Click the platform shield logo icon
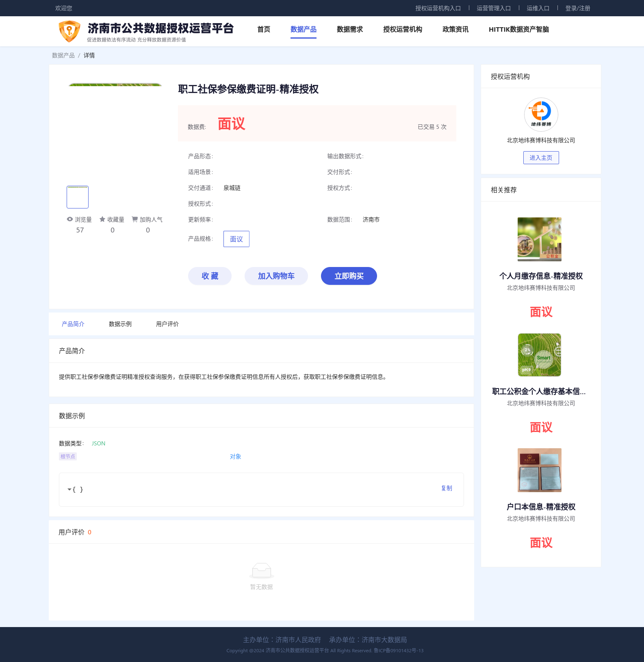This screenshot has height=662, width=644. click(x=69, y=31)
